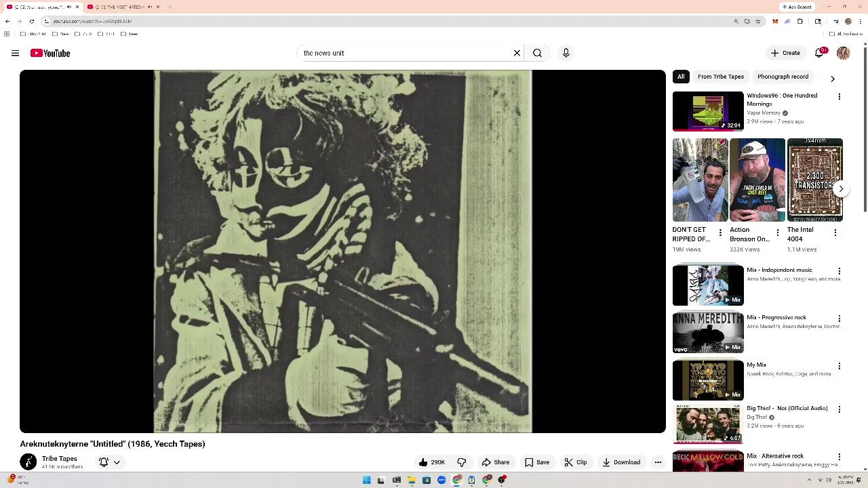Screen dimensions: 868x488
Task: Open the Windows Start button
Action: [367, 480]
